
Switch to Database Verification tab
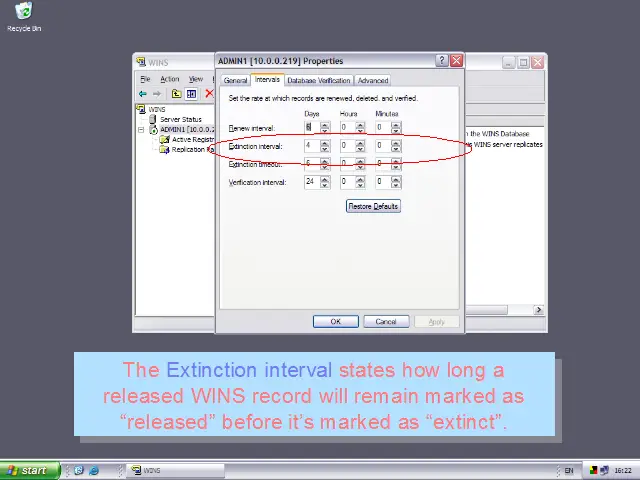coord(319,80)
